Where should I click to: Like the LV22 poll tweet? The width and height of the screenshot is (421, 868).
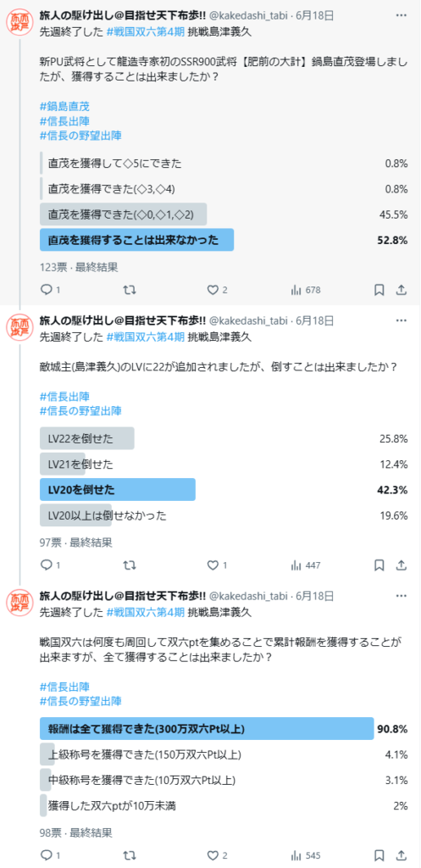(x=217, y=565)
